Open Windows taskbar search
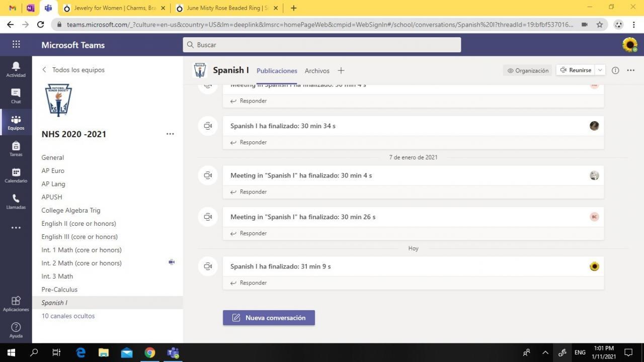The width and height of the screenshot is (644, 362). coord(34,352)
